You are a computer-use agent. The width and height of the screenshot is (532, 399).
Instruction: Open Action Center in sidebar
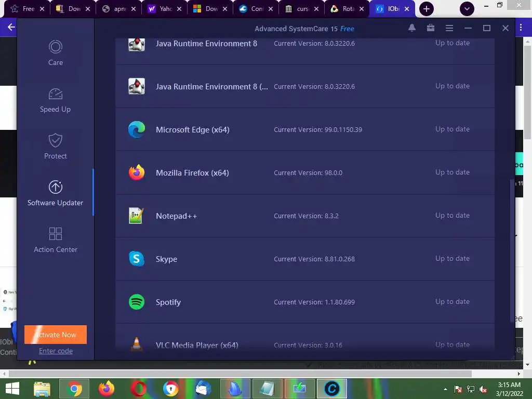click(55, 240)
